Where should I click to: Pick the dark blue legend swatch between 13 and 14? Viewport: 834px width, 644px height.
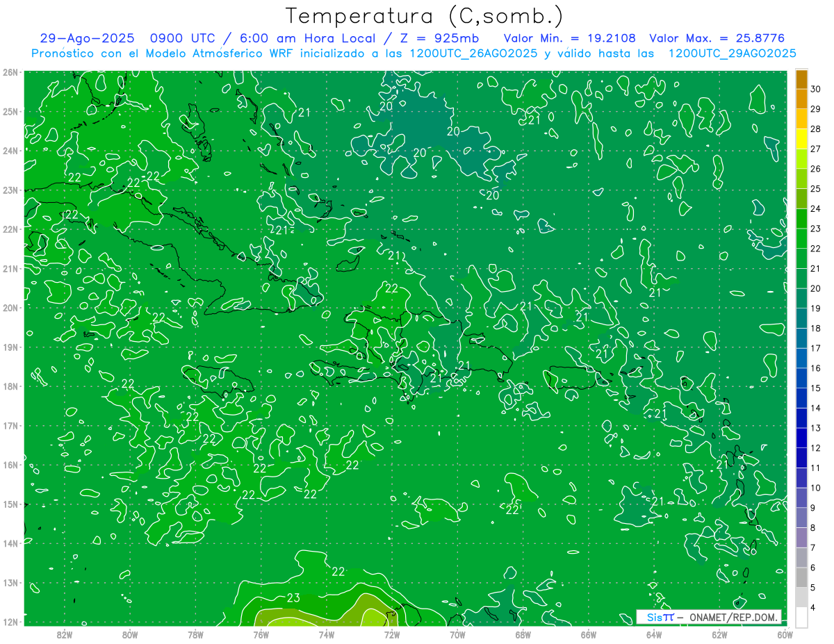click(801, 418)
